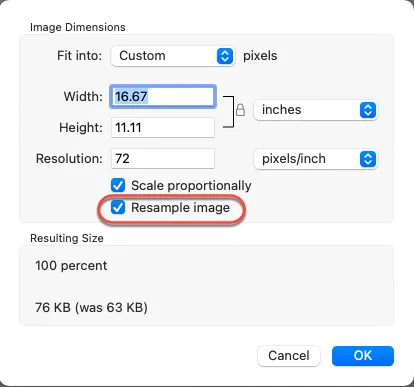Click the Fit into stepper arrows icon
Screen dimensions: 414x387
(x=225, y=56)
